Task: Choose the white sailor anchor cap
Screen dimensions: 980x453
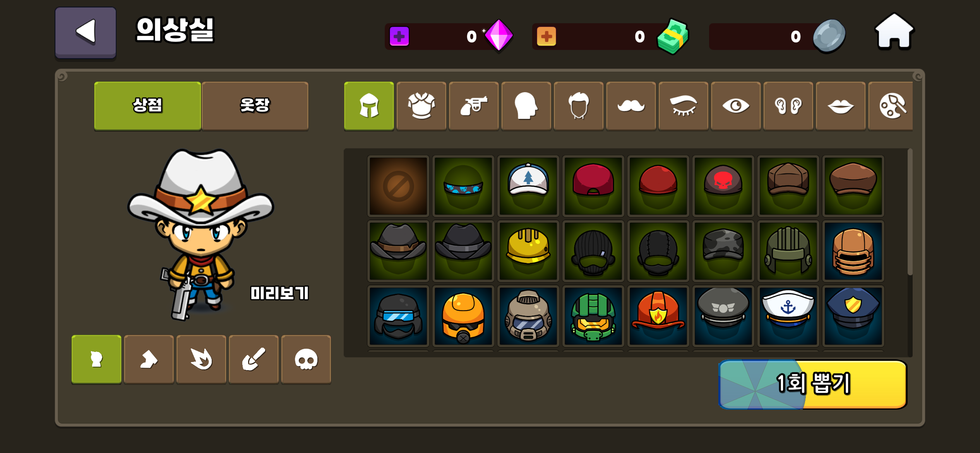Action: tap(788, 316)
